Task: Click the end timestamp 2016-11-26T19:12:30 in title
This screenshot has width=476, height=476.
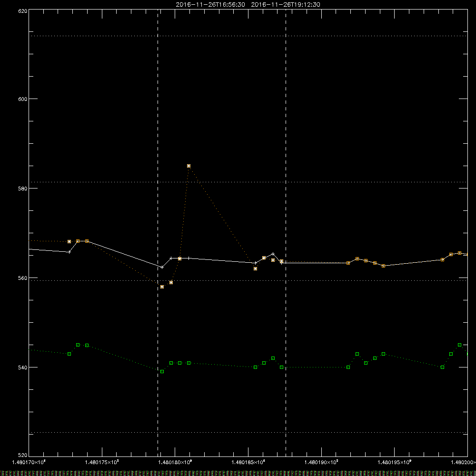Action: 286,5
